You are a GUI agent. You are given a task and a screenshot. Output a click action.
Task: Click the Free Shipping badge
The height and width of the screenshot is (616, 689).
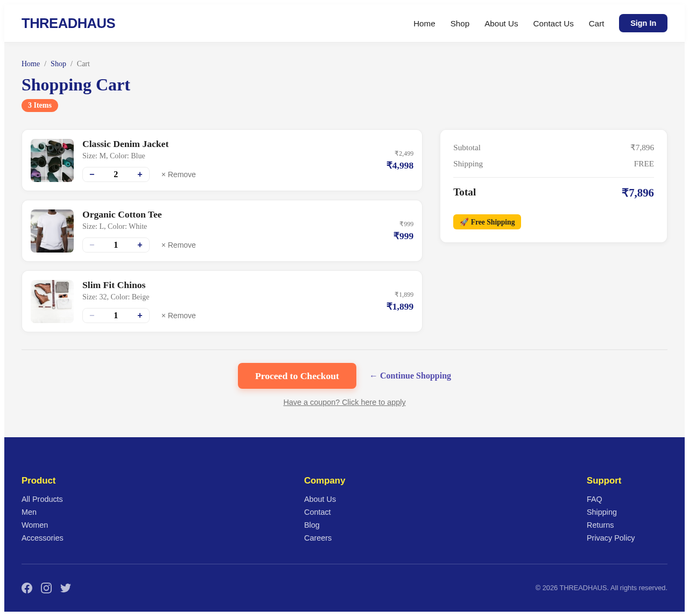(487, 222)
